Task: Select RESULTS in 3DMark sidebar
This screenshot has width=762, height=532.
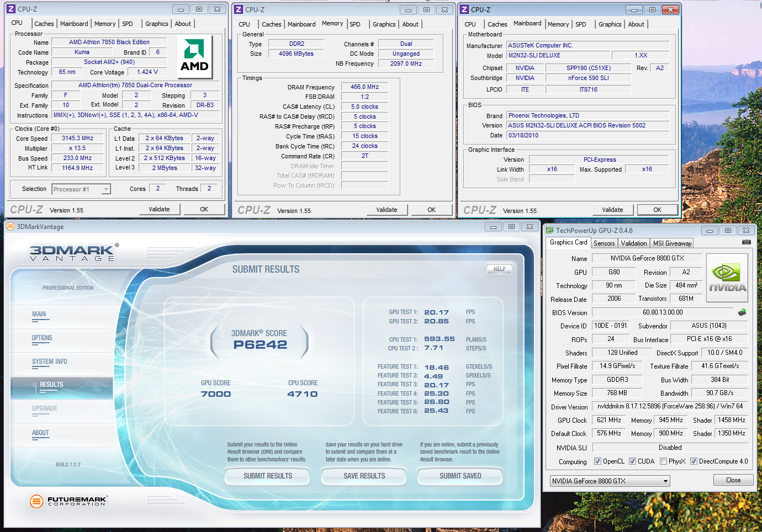Action: click(51, 385)
